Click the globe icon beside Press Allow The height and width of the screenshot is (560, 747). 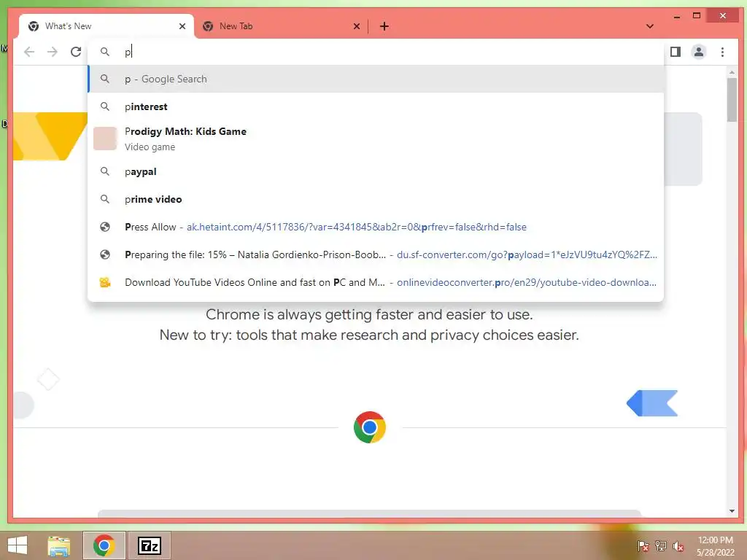click(x=105, y=227)
